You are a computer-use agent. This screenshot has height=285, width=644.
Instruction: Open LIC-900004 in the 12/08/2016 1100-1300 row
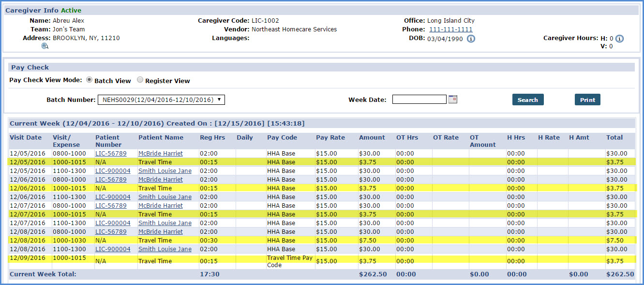tap(113, 249)
